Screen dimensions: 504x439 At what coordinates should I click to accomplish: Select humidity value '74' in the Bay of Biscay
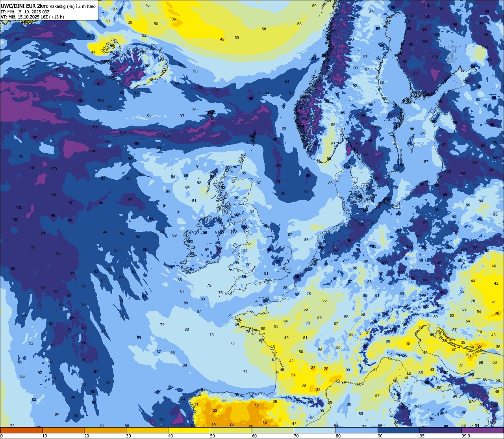pos(245,371)
